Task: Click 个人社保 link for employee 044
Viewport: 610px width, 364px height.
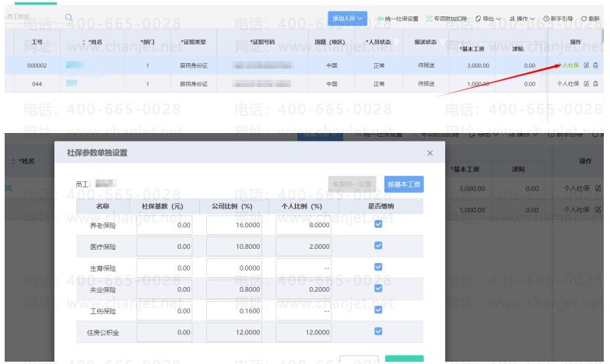Action: click(x=568, y=84)
